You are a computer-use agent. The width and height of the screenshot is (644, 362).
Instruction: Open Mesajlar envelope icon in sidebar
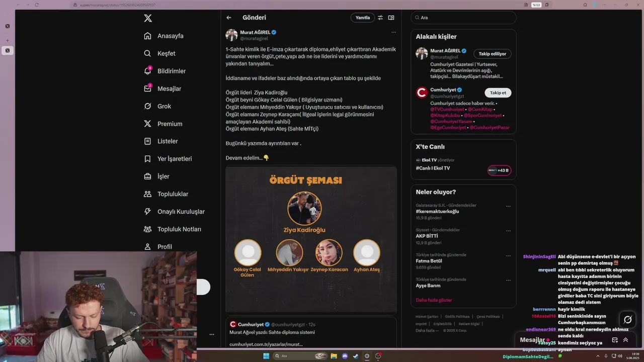[x=147, y=88]
